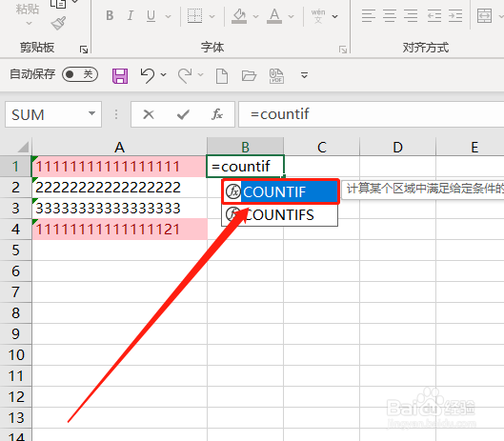Open paste dropdown arrow under 粘贴
Viewport: 504px width, 441px height.
pos(29,23)
